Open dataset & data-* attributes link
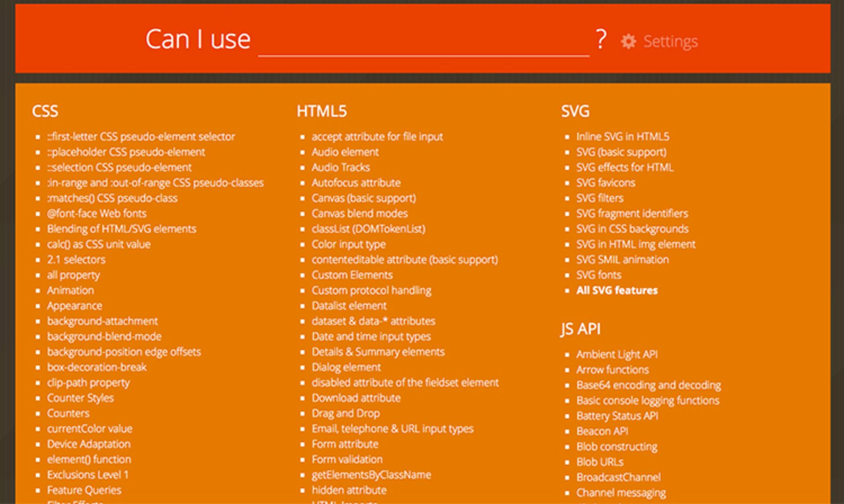Screen dimensions: 844x504 click(x=374, y=321)
